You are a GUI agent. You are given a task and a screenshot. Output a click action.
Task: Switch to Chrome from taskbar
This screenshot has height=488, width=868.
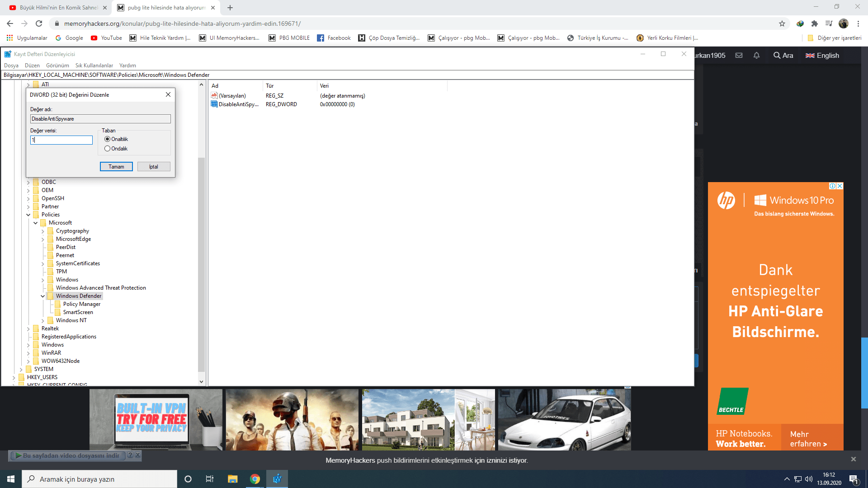255,479
